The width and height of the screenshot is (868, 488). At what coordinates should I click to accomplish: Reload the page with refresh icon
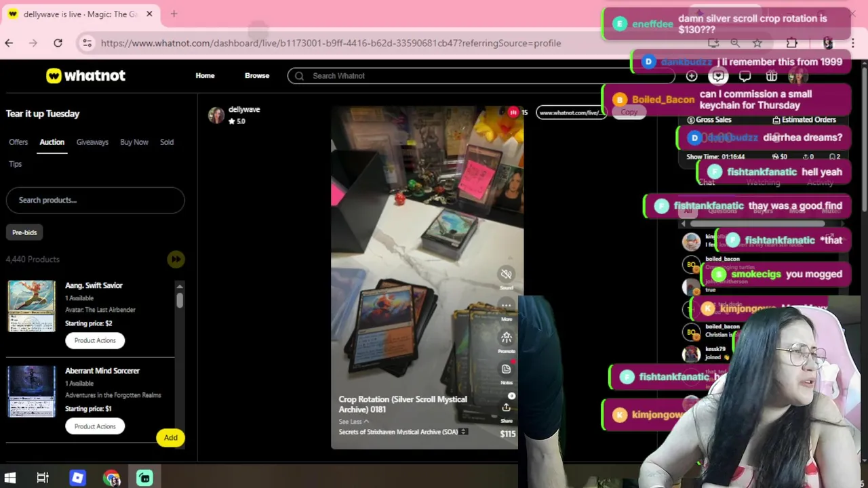pos(58,43)
